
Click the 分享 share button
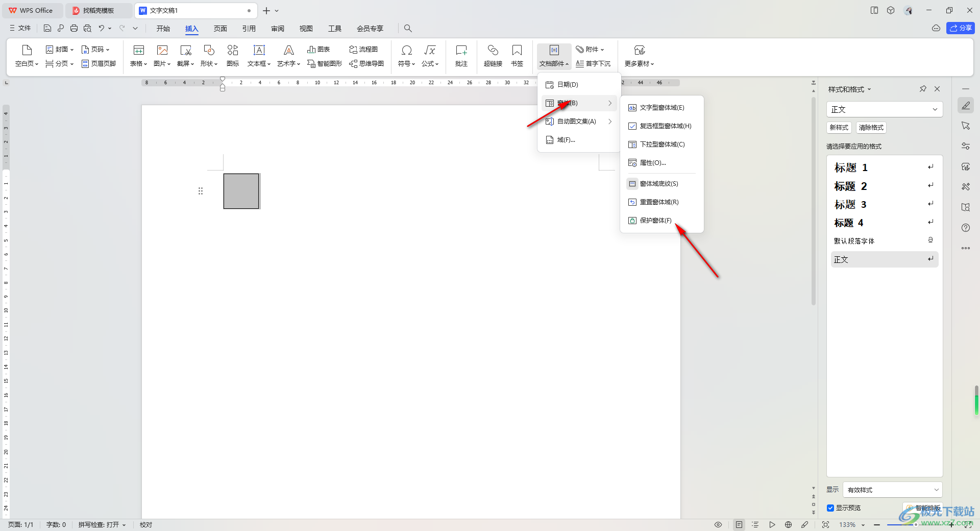tap(960, 28)
